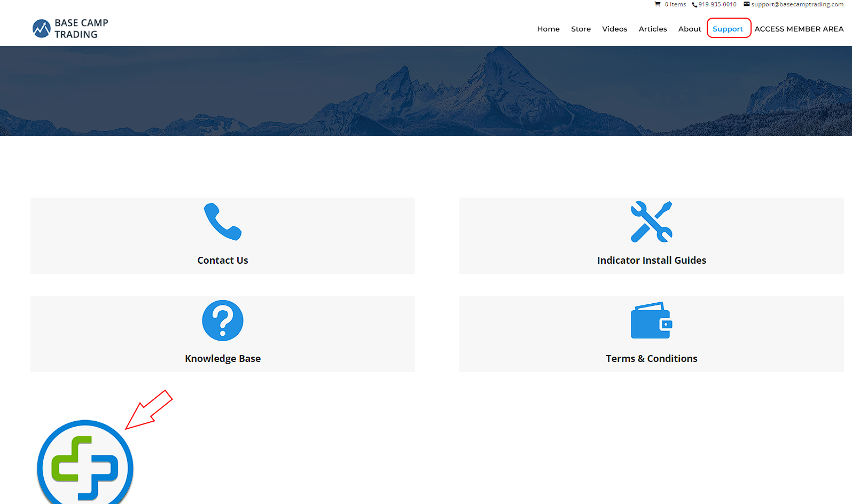
Task: Click the envelope icon beside the support email
Action: (x=747, y=4)
